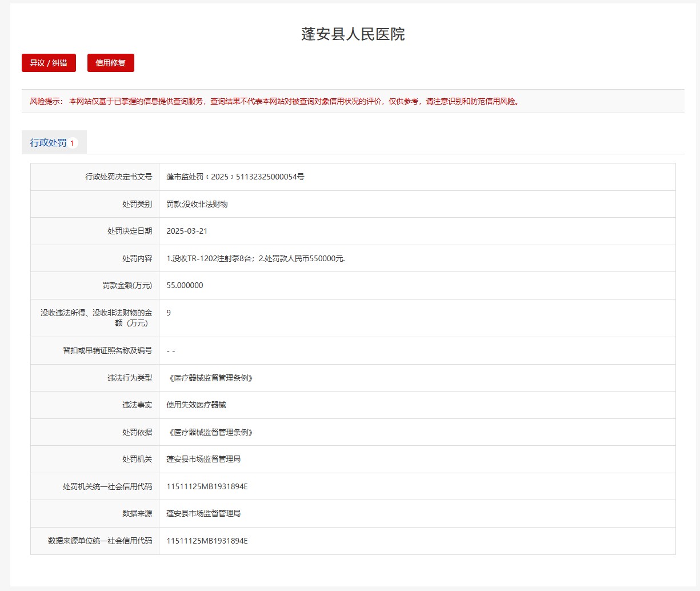Viewport: 700px width, 591px height.
Task: Click the 蓬安县人民医院 page title
Action: point(353,34)
